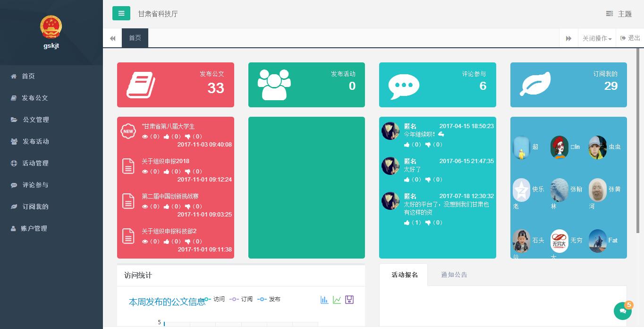Screen dimensions: 644x329
Task: Expand 公文管理 in the sidebar
Action: click(x=35, y=120)
